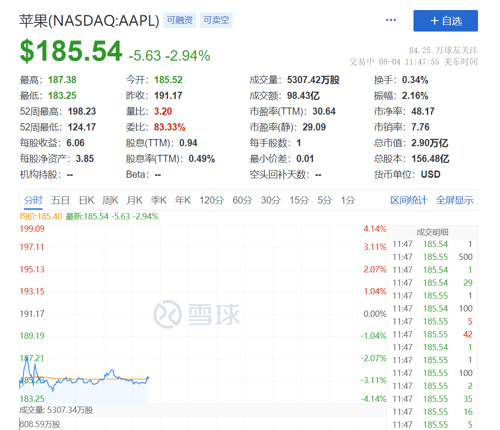Viewport: 500px width, 430px height.
Task: Open the three-dot more options menu
Action: pyautogui.click(x=391, y=20)
